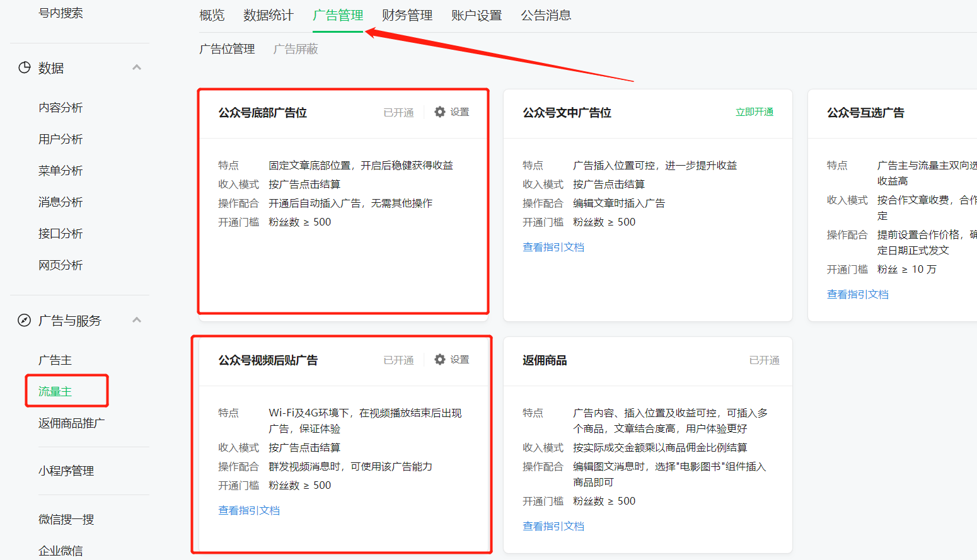Go to the 公告消息 tab
The width and height of the screenshot is (977, 560).
pos(546,15)
